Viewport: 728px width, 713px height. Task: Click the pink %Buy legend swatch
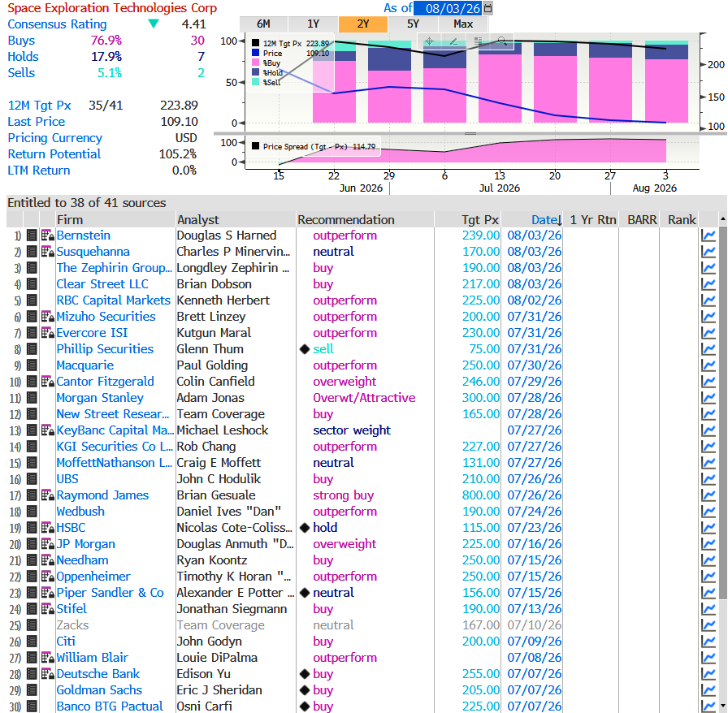(x=255, y=63)
